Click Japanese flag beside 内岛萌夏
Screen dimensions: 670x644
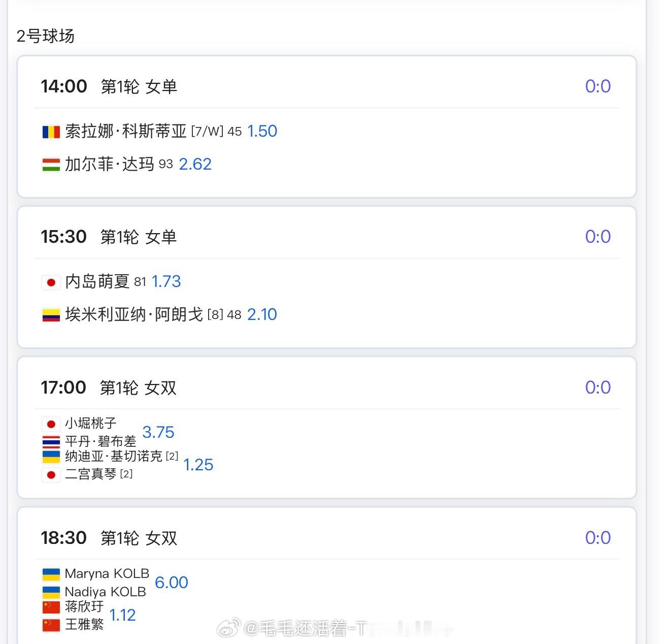[x=51, y=282]
